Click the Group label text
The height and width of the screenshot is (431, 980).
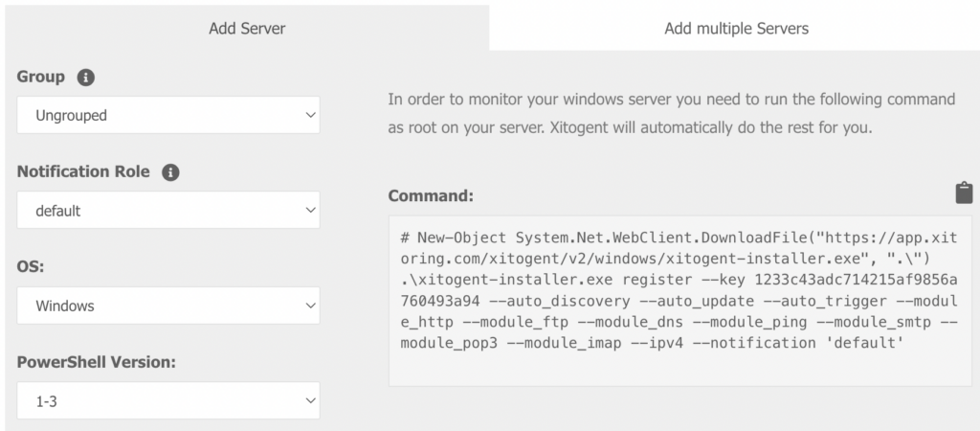click(40, 77)
